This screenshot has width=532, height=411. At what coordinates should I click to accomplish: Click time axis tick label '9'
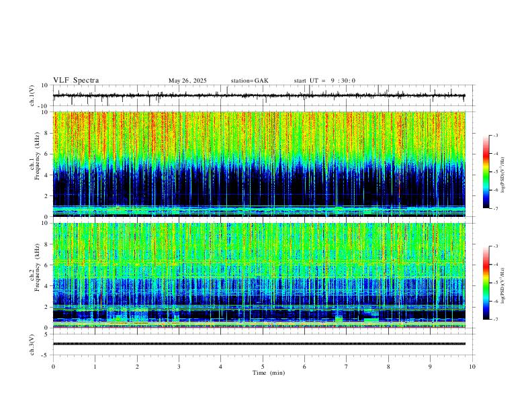430,367
